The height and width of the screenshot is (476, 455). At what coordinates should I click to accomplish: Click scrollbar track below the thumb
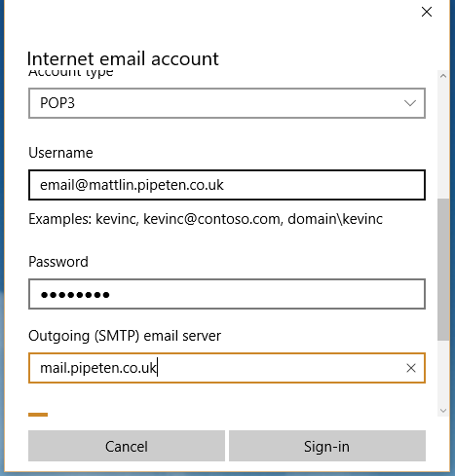click(x=443, y=373)
